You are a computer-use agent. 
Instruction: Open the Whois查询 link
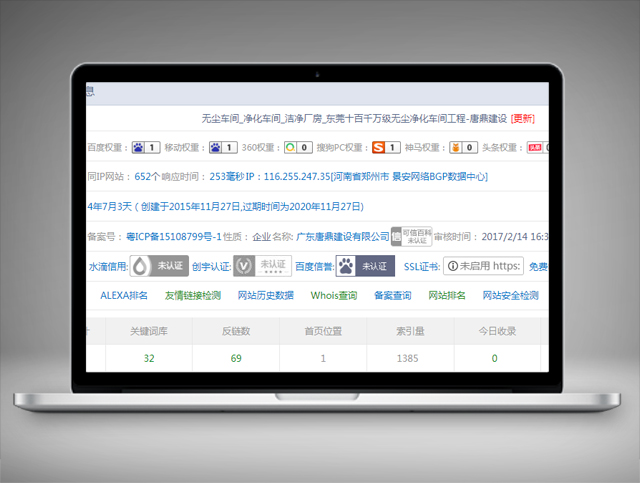(x=334, y=295)
